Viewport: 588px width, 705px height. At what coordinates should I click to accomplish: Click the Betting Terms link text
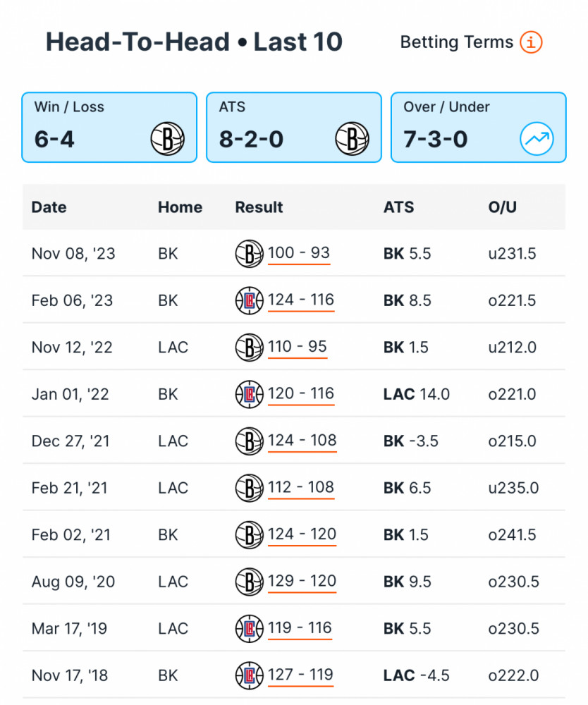457,42
